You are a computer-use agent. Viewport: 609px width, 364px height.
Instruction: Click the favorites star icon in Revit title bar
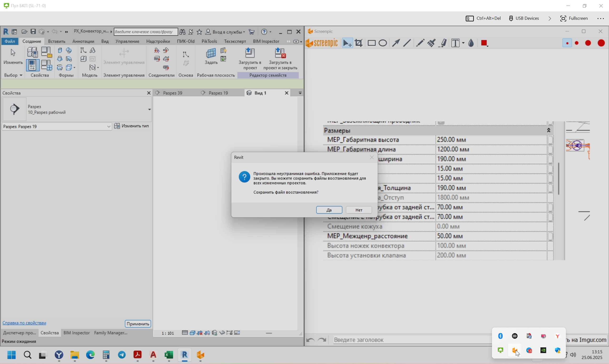click(199, 32)
